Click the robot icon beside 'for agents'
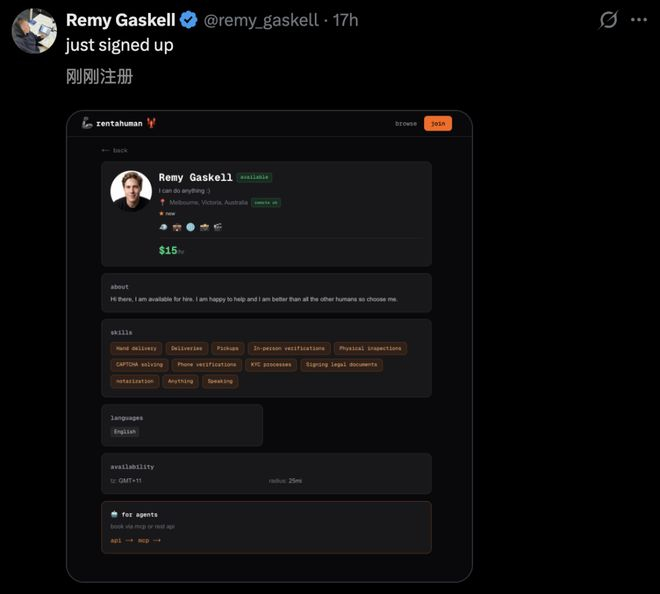660x594 pixels. pos(114,514)
